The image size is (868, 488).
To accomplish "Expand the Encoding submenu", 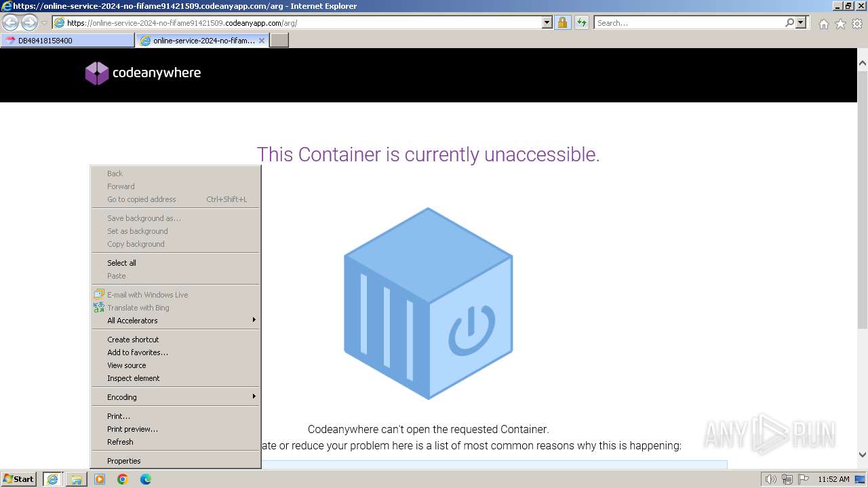I will pos(176,397).
